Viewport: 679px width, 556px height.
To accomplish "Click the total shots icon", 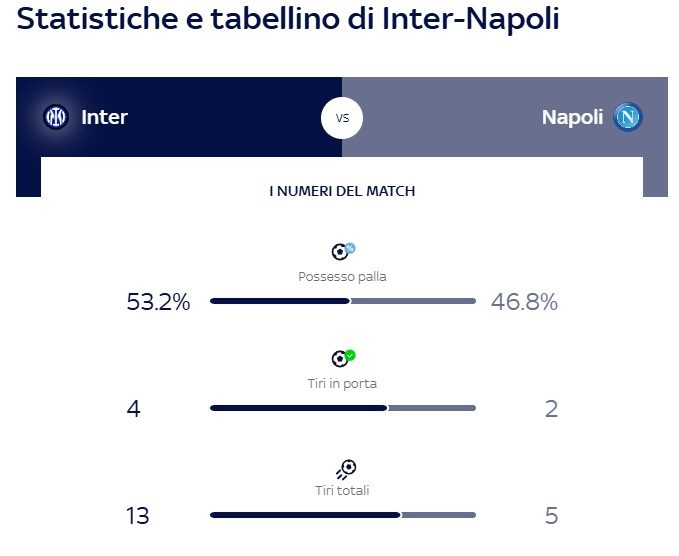I will coord(345,467).
